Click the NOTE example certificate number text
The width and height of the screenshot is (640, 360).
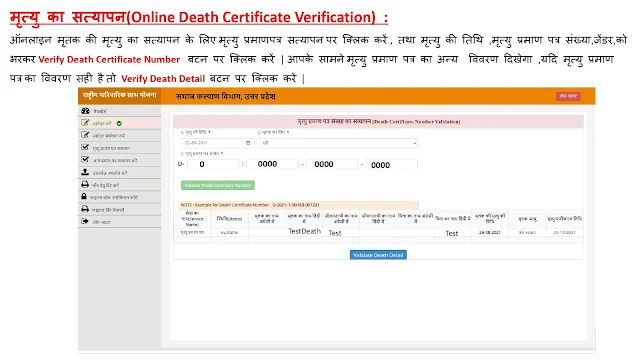[250, 205]
